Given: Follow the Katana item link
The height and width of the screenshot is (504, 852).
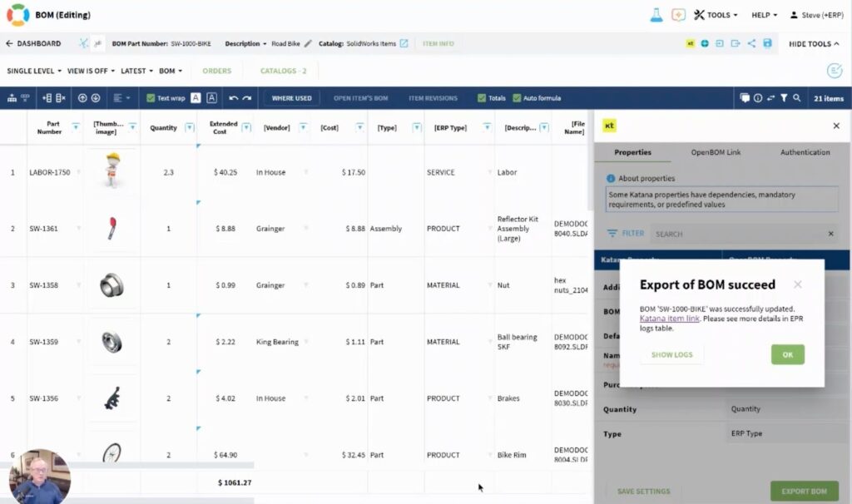Looking at the screenshot, I should 669,319.
